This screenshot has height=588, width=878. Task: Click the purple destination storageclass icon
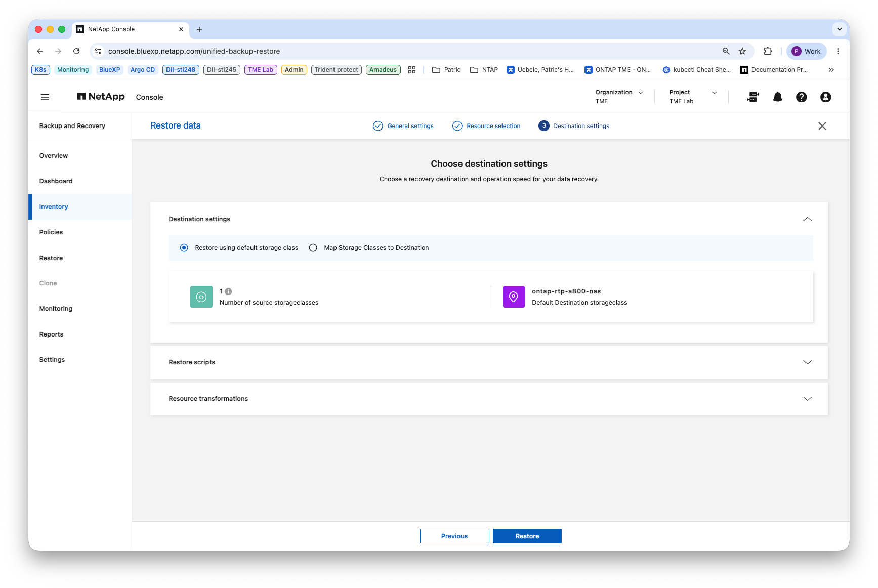[514, 297]
